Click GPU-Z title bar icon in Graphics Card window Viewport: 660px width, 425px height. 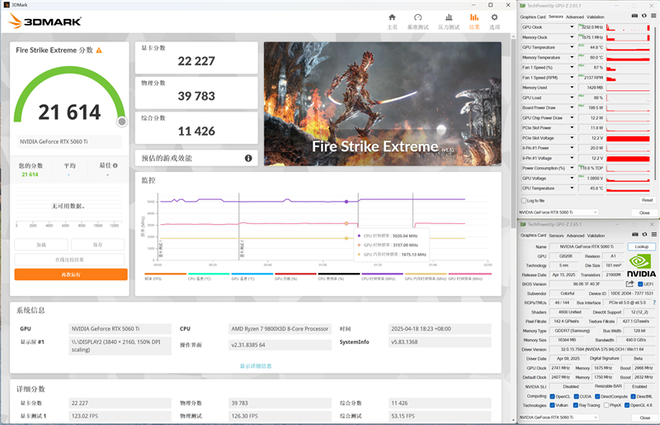click(523, 224)
